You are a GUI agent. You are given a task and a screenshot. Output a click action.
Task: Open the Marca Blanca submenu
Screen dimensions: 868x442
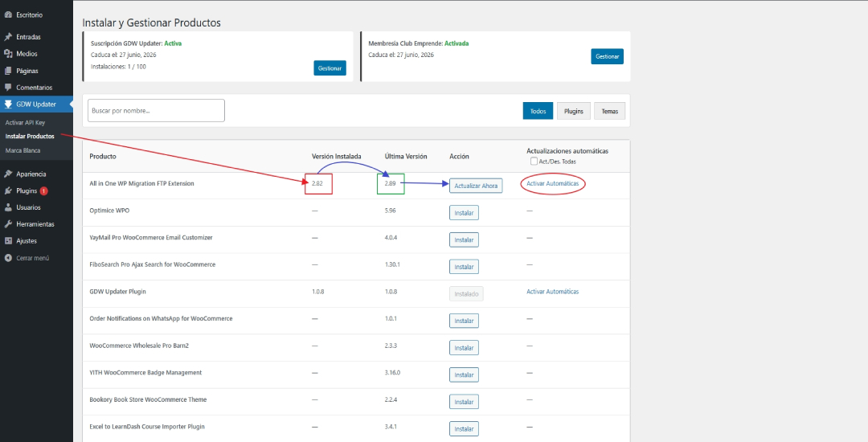pos(23,150)
